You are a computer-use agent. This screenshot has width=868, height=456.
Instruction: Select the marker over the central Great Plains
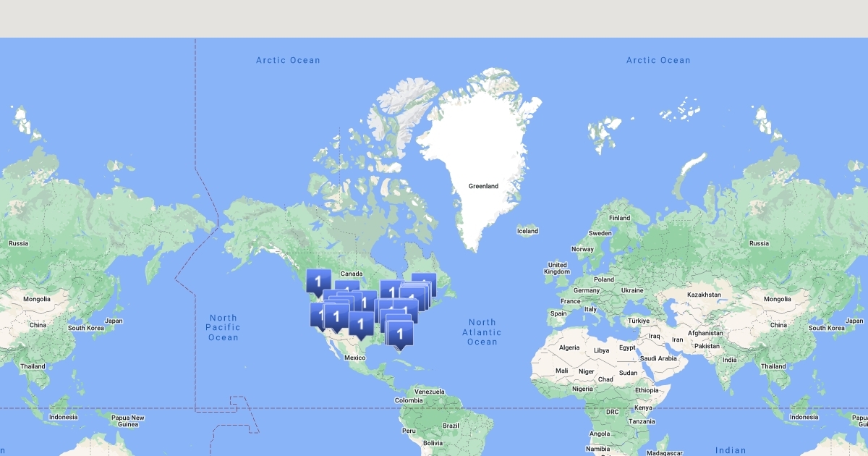(x=366, y=300)
